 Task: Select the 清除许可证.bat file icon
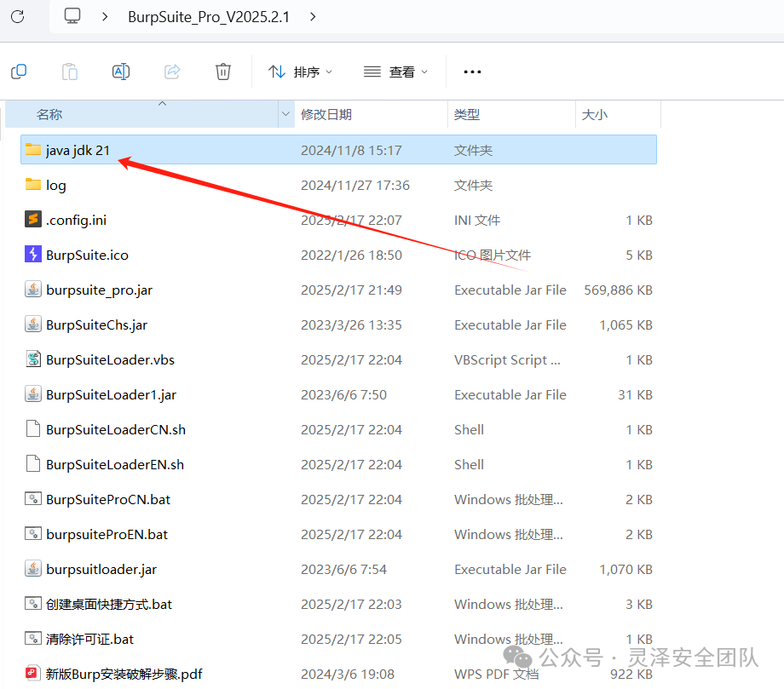tap(33, 638)
